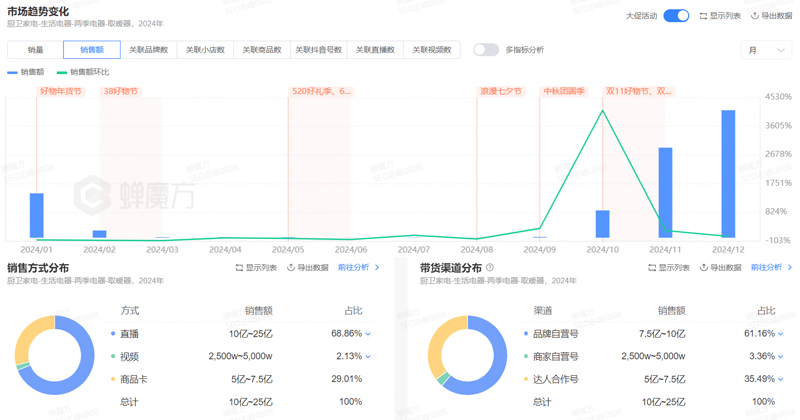
Task: Click 导出数据 icon in 带货渠道分布 panel
Action: tap(704, 268)
